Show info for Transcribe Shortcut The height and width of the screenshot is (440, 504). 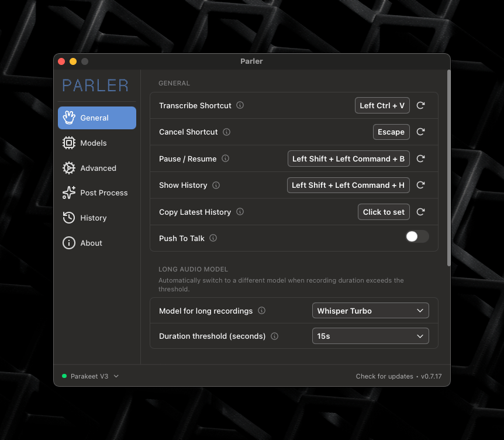click(x=240, y=105)
